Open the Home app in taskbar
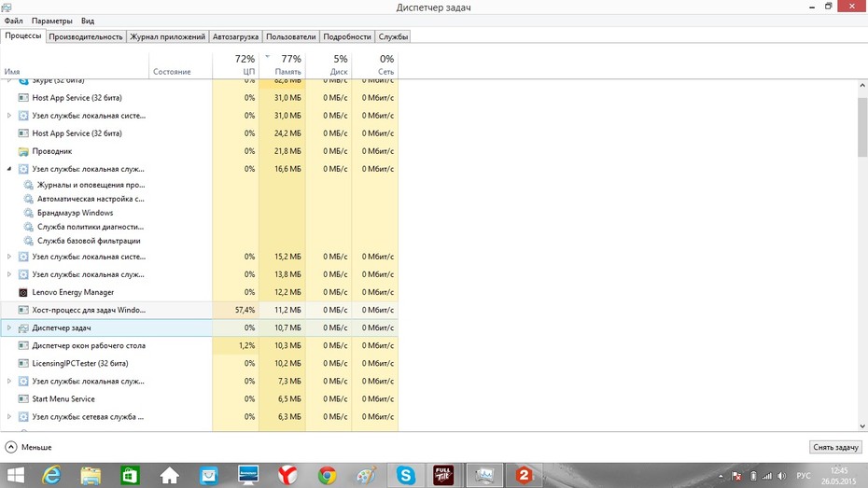 169,475
